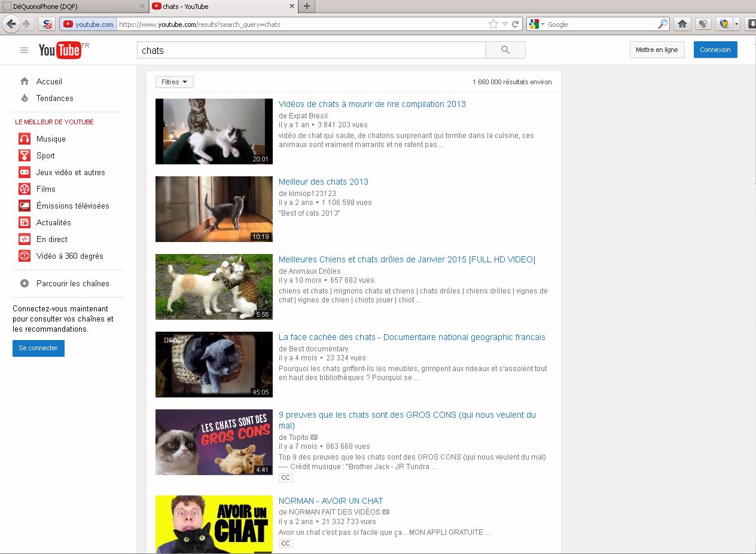Open klmiop123123 channel link

click(x=312, y=194)
